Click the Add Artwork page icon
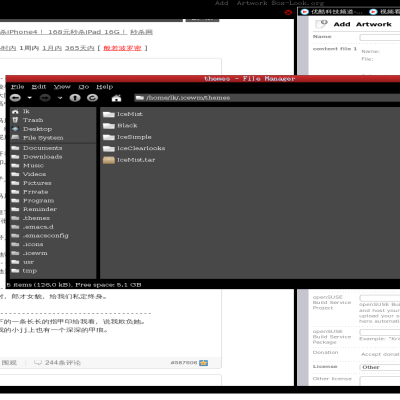This screenshot has height=400, width=400. click(321, 24)
